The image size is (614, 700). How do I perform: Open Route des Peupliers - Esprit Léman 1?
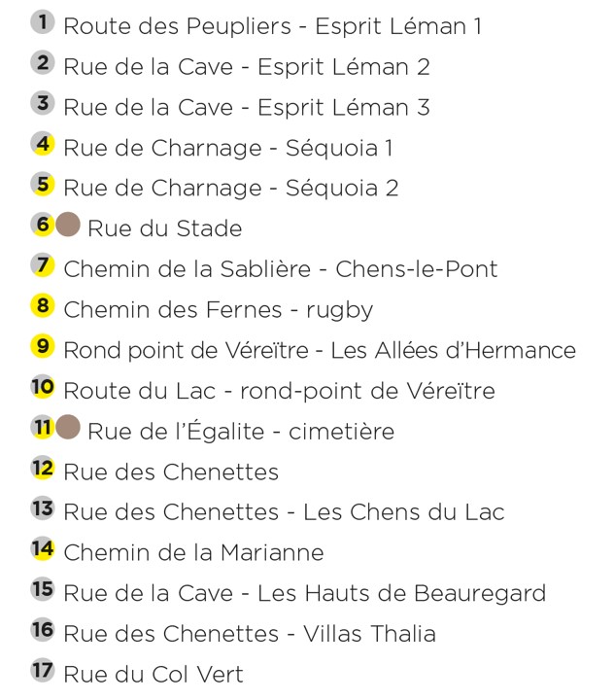(273, 26)
